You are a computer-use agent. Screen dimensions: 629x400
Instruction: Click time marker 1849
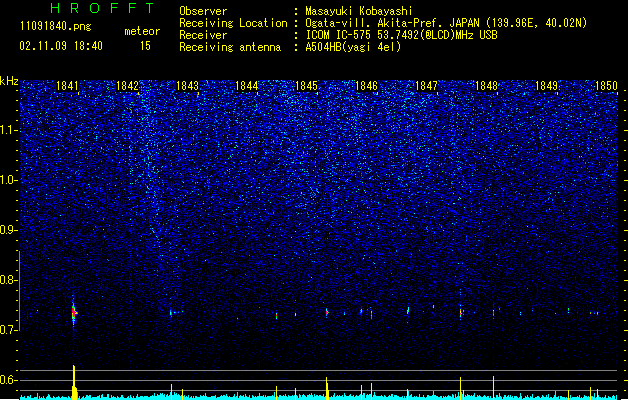tap(546, 86)
